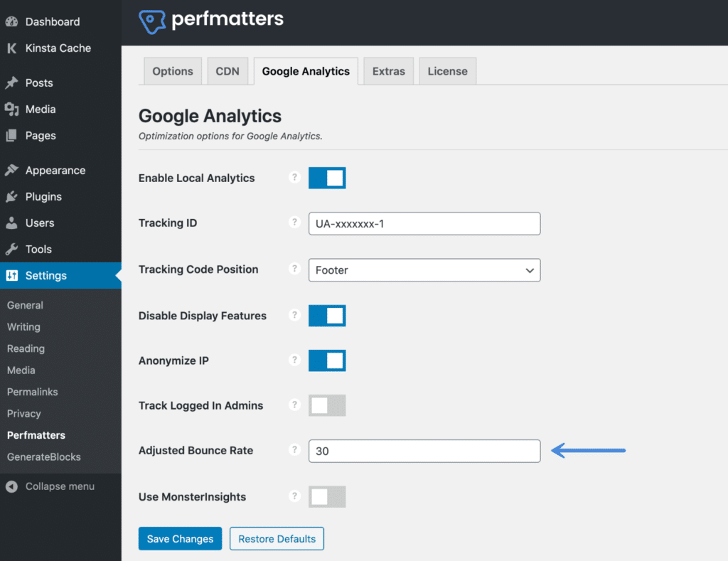Click the Media sidebar icon beside Posts

pos(11,109)
